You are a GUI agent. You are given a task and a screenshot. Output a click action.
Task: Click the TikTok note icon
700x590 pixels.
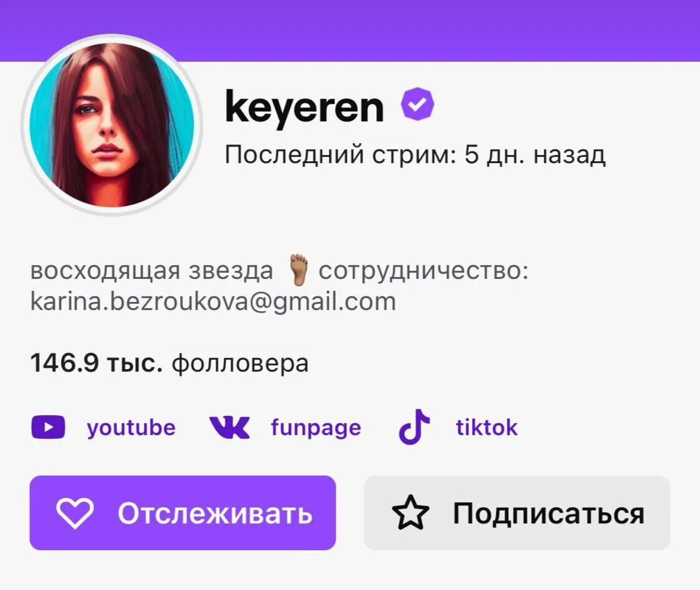(x=414, y=427)
